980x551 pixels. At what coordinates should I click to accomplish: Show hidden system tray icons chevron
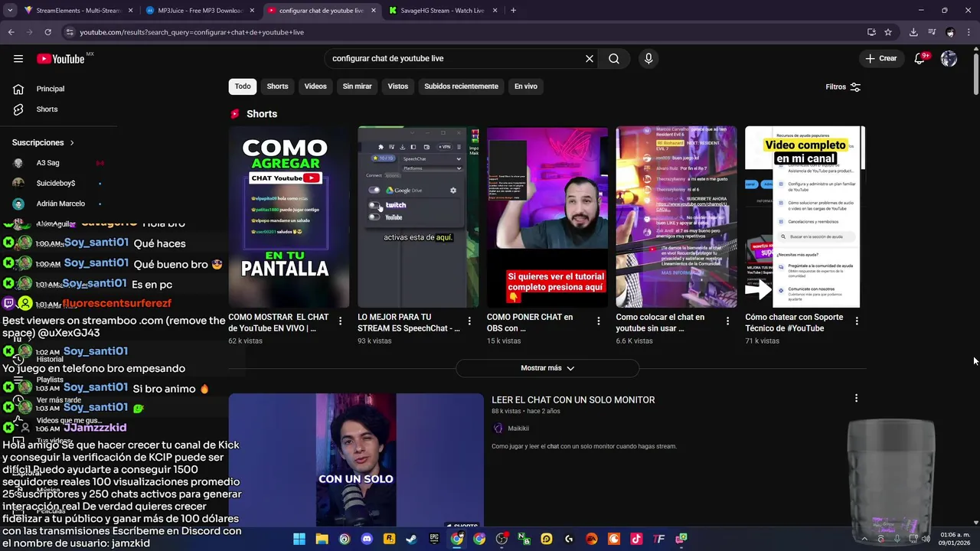point(865,539)
